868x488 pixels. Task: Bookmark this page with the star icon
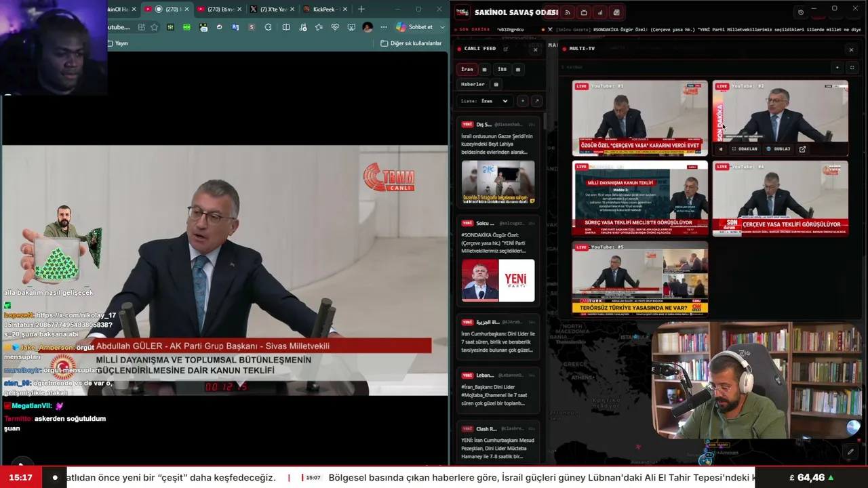(154, 27)
